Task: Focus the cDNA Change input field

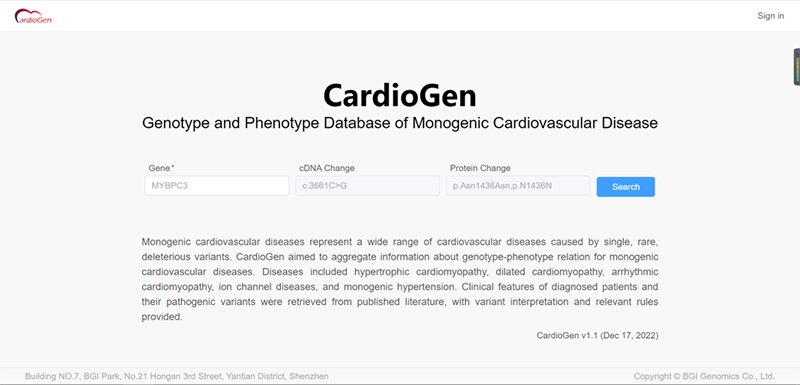Action: tap(367, 186)
